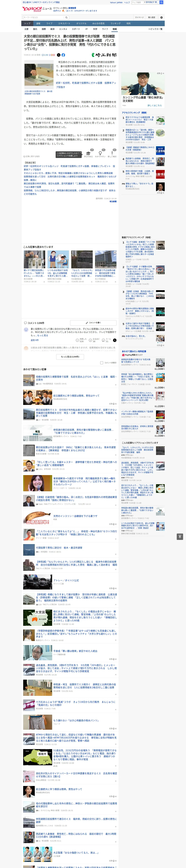186x868 pixels.
Task: Click the もっと見る(139件) button
Action: click(x=70, y=357)
